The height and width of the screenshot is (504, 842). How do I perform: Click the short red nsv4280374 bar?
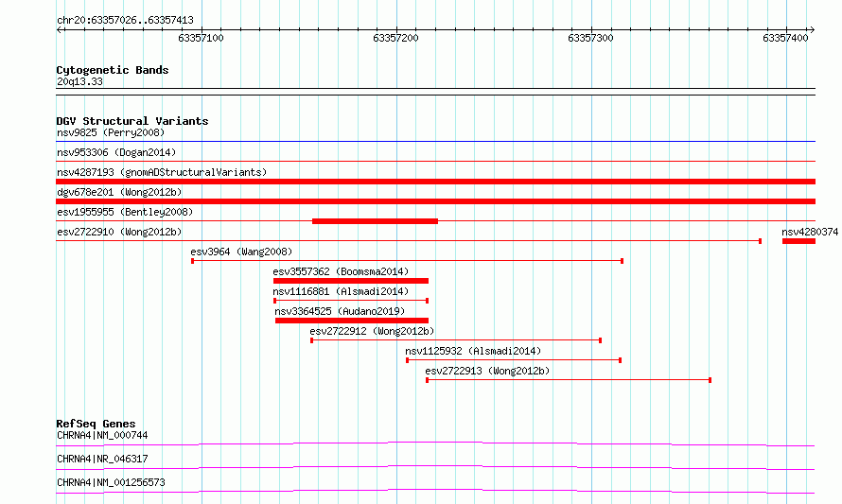point(798,241)
